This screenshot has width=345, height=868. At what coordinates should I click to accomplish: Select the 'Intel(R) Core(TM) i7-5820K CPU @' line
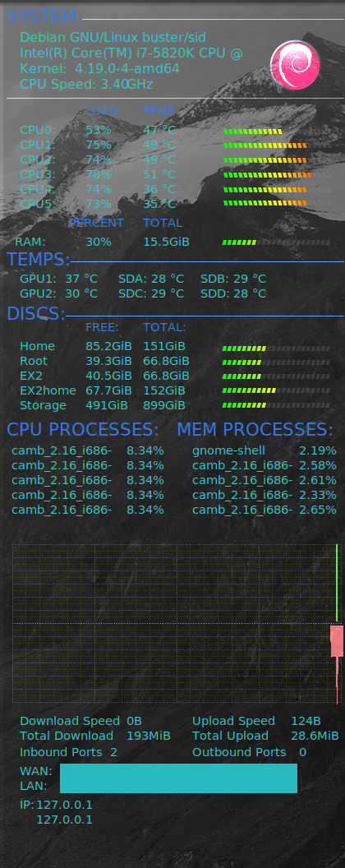pyautogui.click(x=131, y=53)
